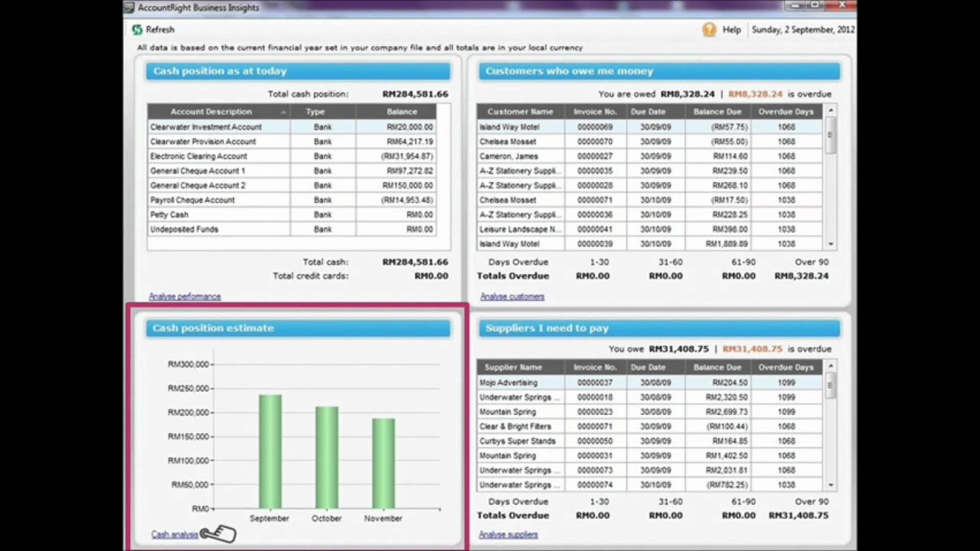The height and width of the screenshot is (551, 980).
Task: Click the date Sunday, 2 September, 2012
Action: coord(803,30)
